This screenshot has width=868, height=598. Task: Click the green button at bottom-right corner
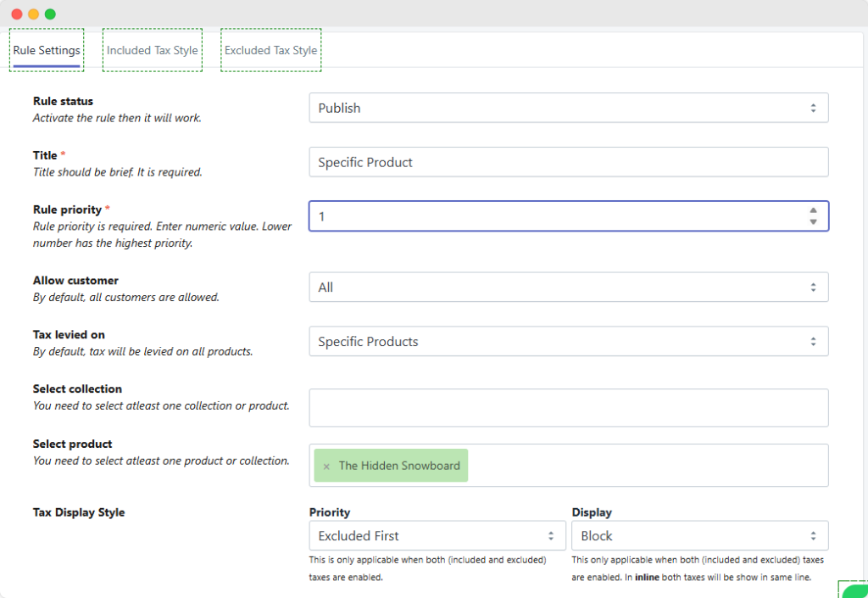(854, 590)
